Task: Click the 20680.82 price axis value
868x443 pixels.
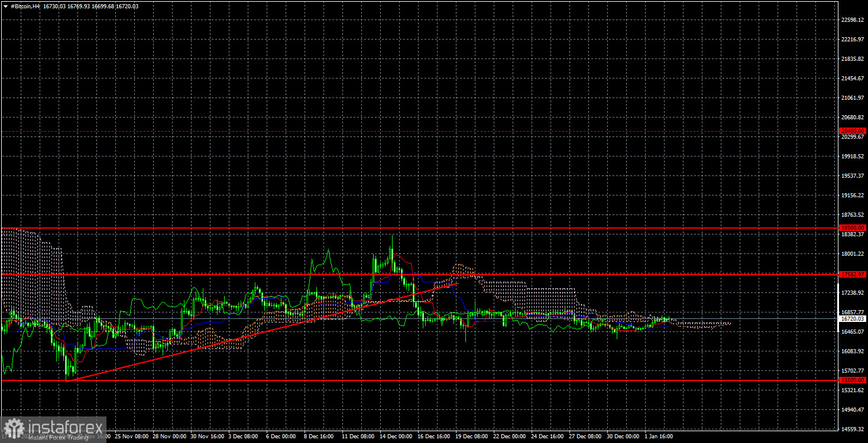Action: pos(853,118)
